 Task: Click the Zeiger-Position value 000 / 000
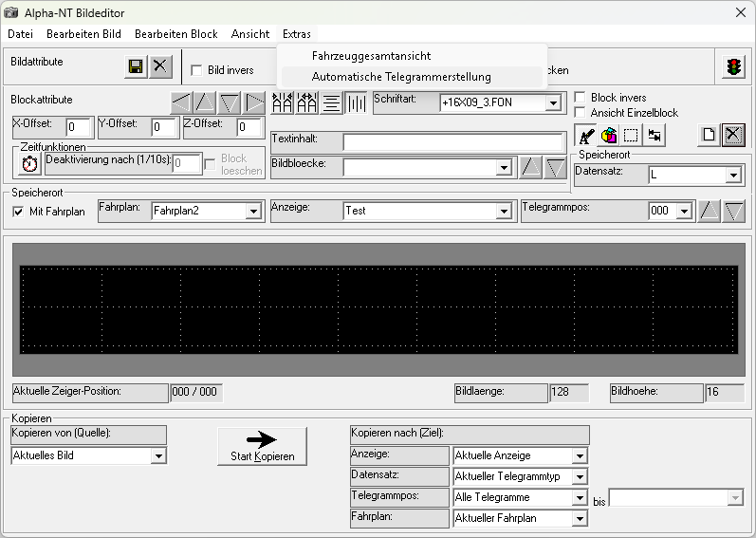196,392
